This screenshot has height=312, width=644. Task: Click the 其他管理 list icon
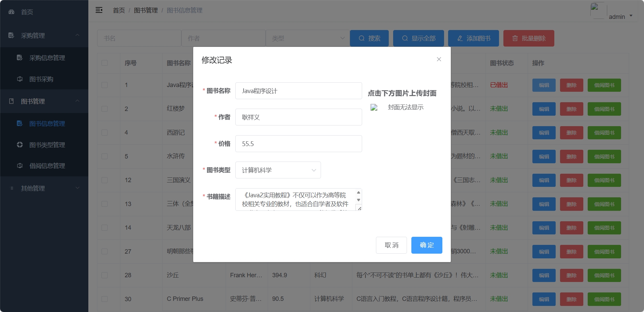(12, 188)
